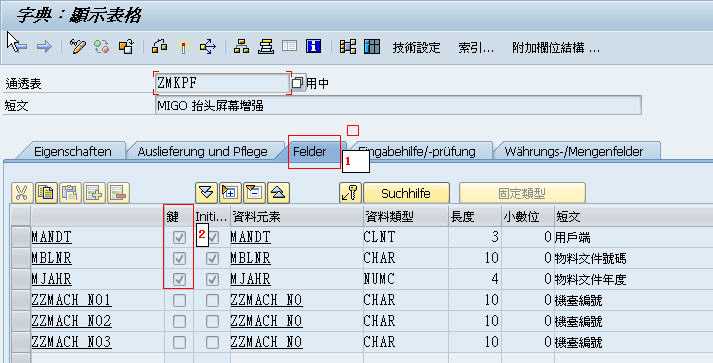Image resolution: width=713 pixels, height=363 pixels.
Task: Click the forward arrow toolbar icon
Action: (x=45, y=46)
